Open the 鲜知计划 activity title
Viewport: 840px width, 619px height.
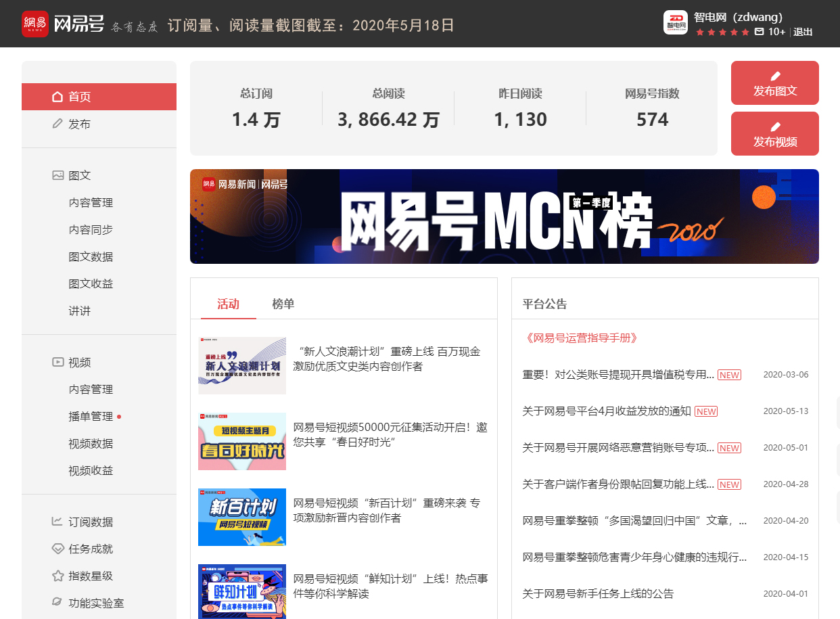pyautogui.click(x=390, y=586)
